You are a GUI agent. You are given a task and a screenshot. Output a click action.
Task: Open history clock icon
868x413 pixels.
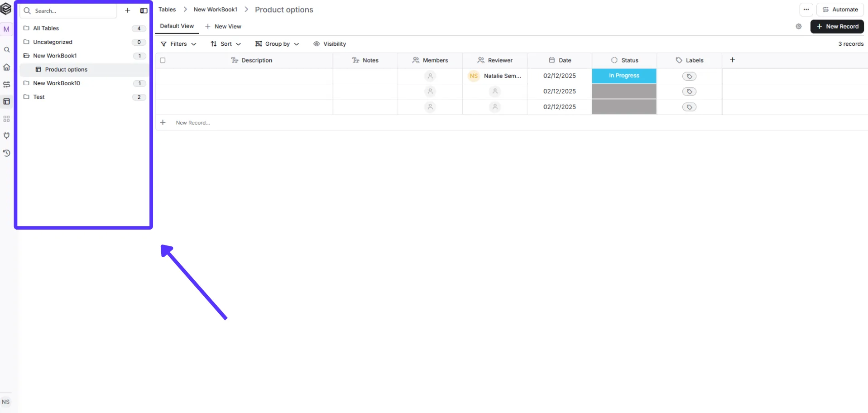[x=6, y=153]
